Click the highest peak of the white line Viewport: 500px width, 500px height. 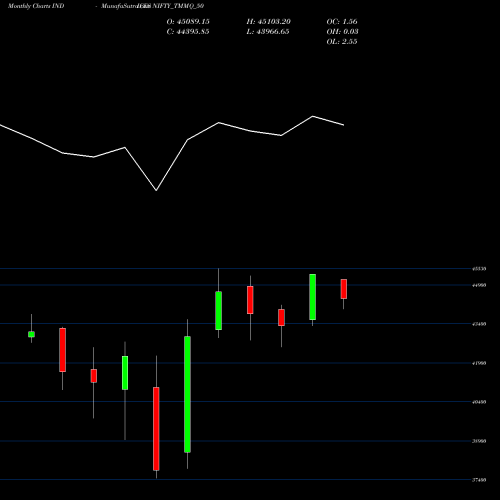[313, 116]
